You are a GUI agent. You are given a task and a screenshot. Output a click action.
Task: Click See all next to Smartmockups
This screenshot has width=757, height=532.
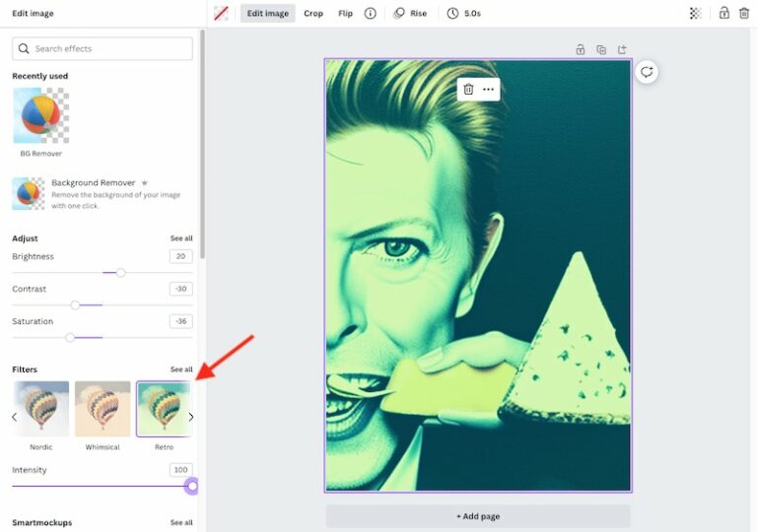(181, 522)
